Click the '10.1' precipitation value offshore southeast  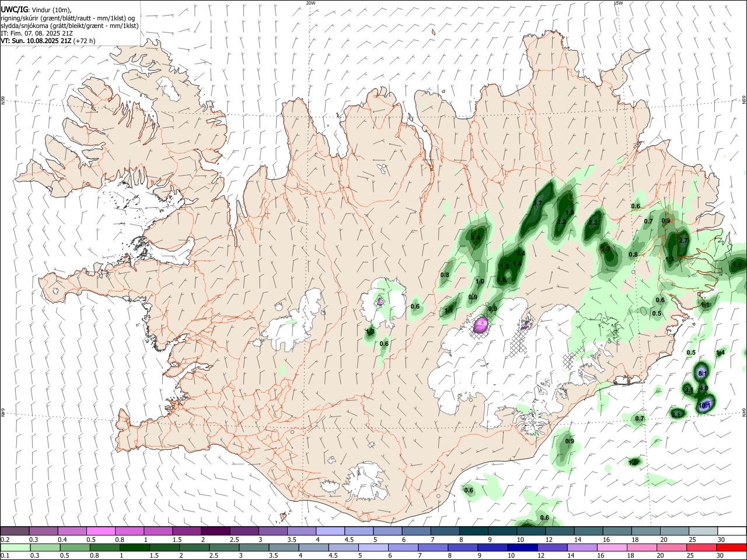704,405
